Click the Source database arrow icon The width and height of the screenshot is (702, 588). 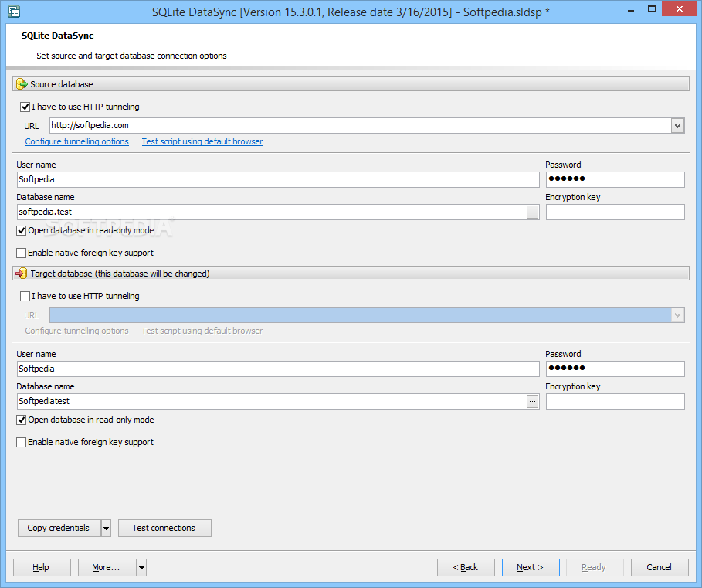(22, 84)
